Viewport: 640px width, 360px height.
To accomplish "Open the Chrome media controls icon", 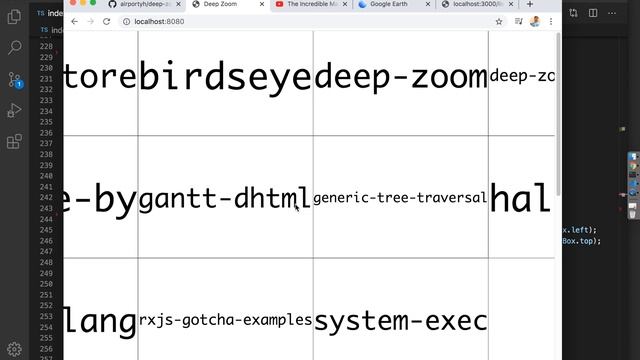I will tap(518, 21).
